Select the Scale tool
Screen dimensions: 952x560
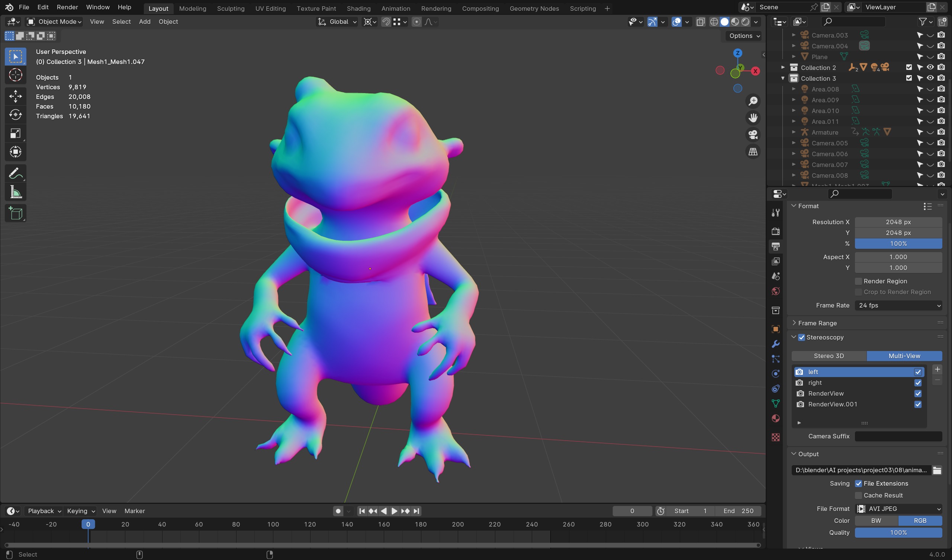click(x=16, y=133)
